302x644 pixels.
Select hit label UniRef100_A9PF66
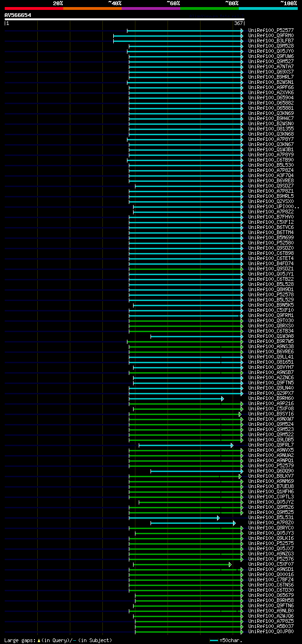(x=271, y=87)
